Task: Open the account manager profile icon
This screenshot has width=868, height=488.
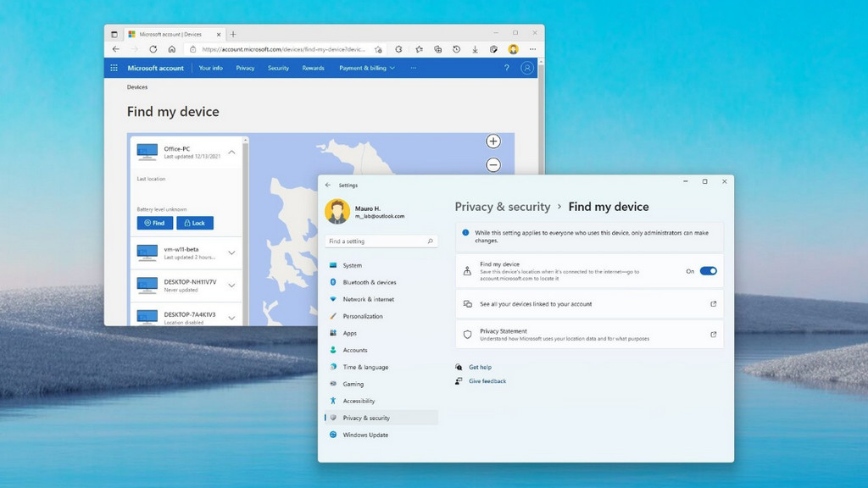Action: (527, 68)
